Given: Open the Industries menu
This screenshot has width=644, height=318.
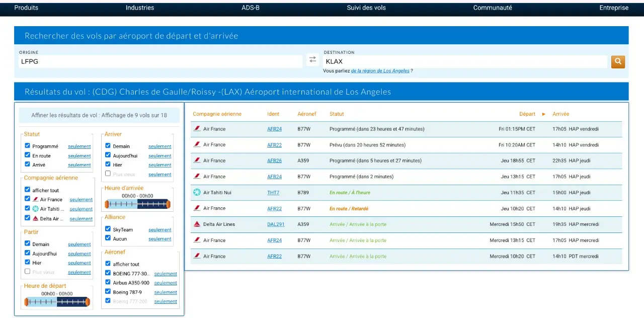Looking at the screenshot, I should (140, 8).
